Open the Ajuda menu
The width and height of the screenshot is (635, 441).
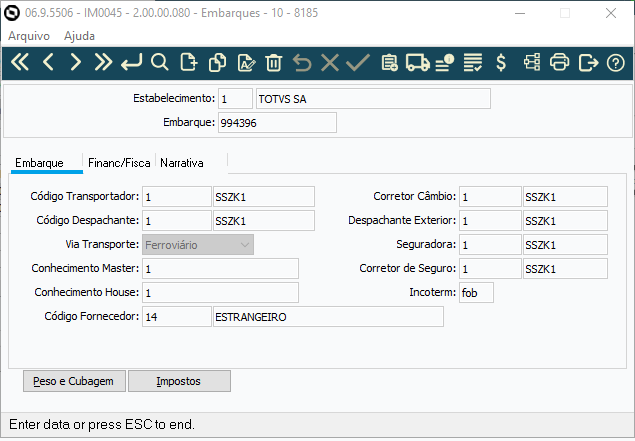tap(79, 35)
